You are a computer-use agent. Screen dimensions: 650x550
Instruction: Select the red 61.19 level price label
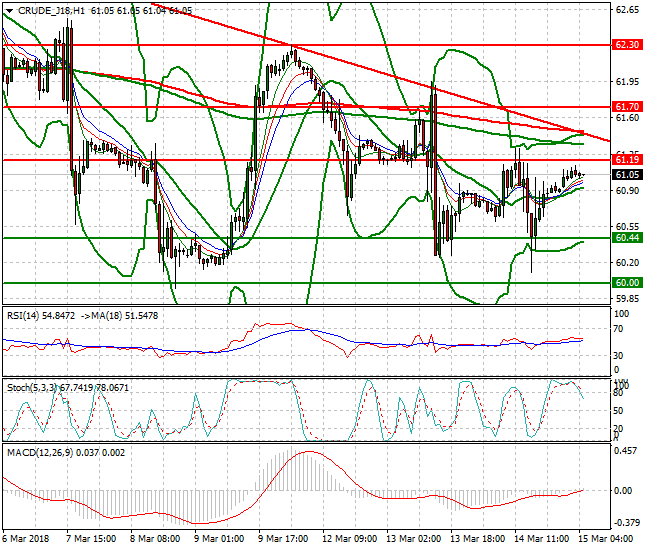(627, 160)
